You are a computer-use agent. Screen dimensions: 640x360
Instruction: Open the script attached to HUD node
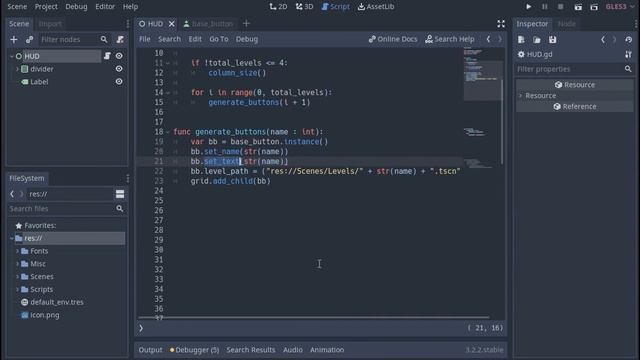[107, 56]
